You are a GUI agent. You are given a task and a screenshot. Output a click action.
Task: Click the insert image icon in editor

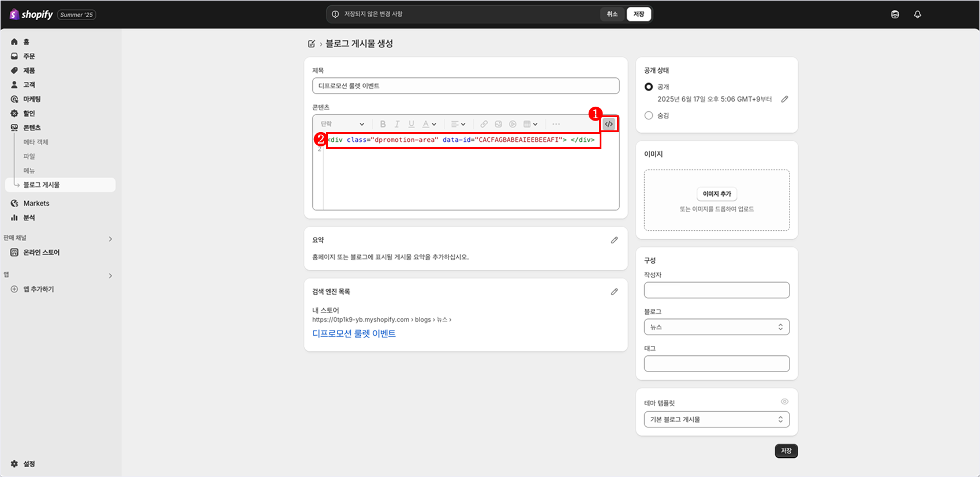coord(498,124)
